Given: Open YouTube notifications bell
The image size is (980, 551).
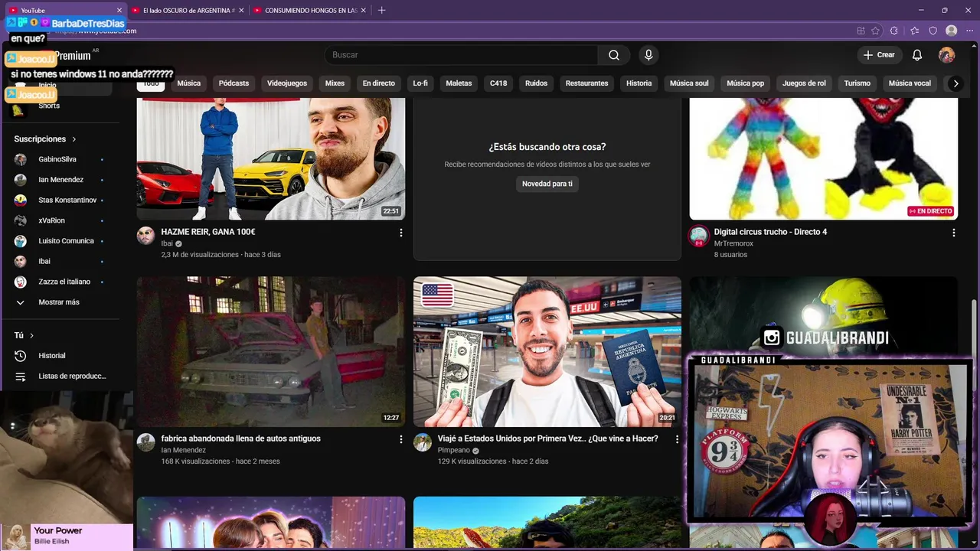Looking at the screenshot, I should pos(917,55).
